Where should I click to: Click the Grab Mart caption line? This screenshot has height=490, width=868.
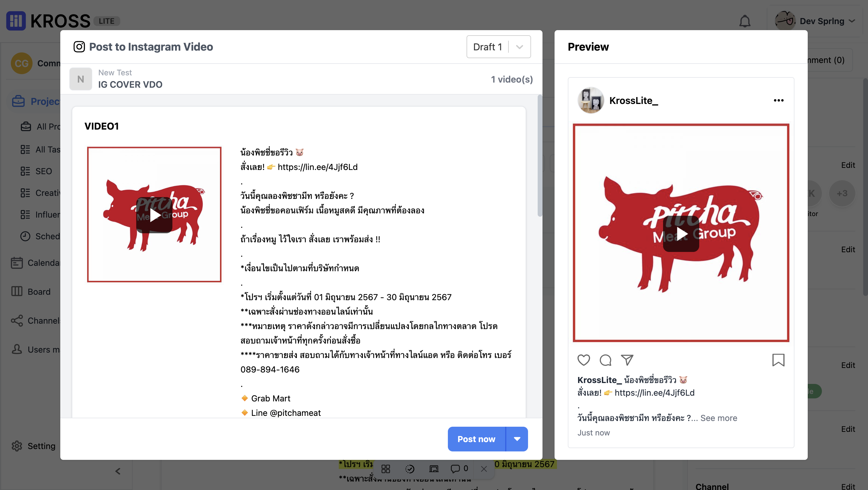(x=266, y=398)
